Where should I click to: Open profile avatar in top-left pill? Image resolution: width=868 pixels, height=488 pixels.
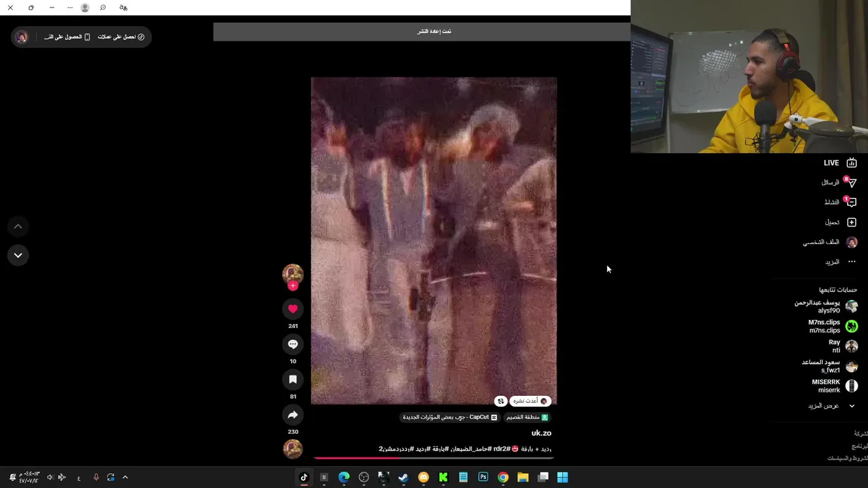[x=22, y=37]
